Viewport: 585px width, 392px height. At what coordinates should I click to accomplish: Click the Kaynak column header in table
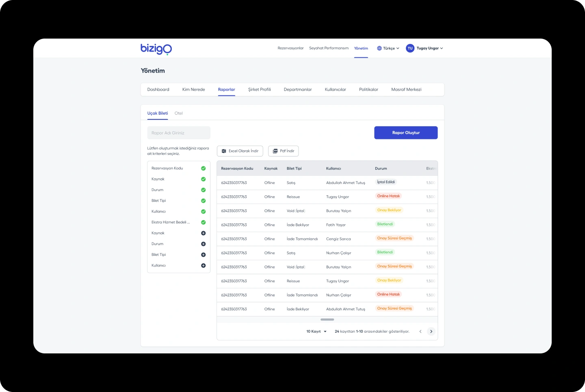coord(271,169)
